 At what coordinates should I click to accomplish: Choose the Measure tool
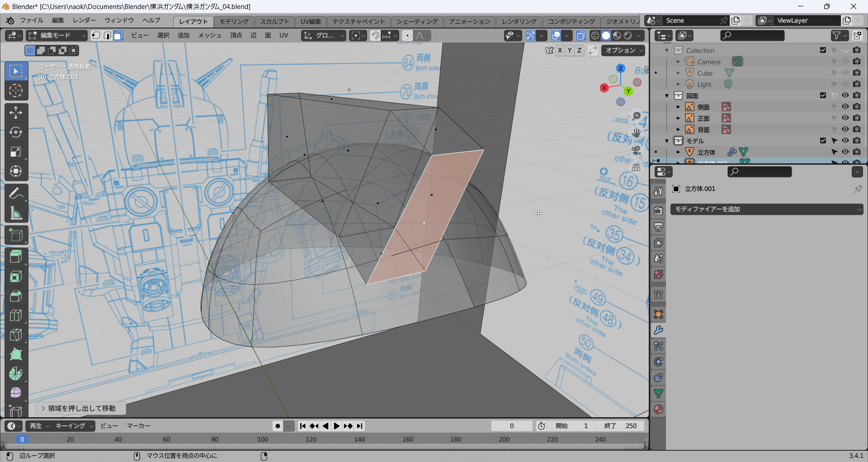pyautogui.click(x=16, y=213)
